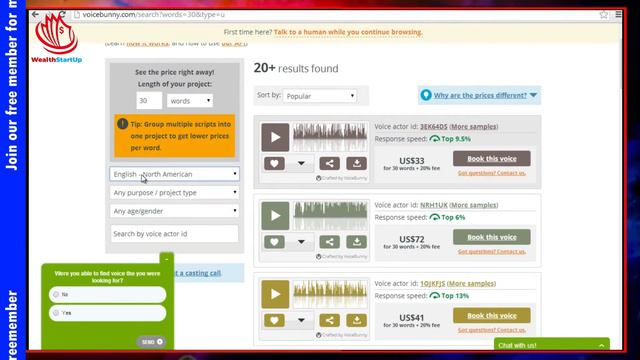Screen dimensions: 640x360
Task: Expand the Chat with us widget
Action: click(551, 345)
